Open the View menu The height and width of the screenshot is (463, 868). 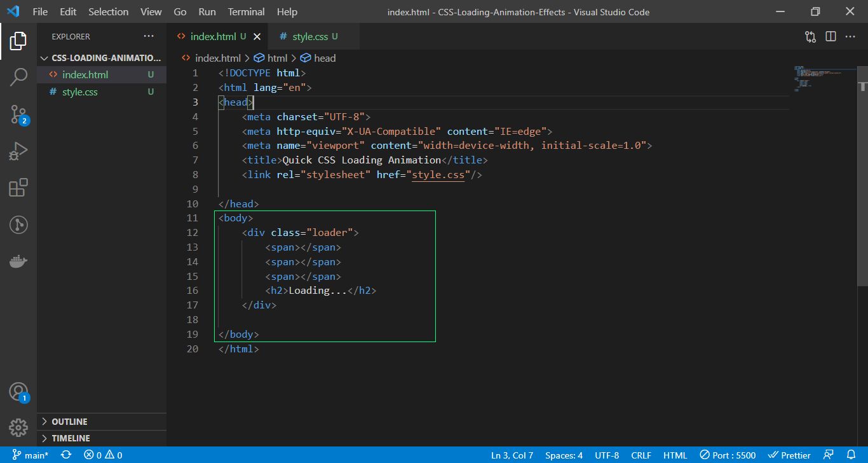151,11
